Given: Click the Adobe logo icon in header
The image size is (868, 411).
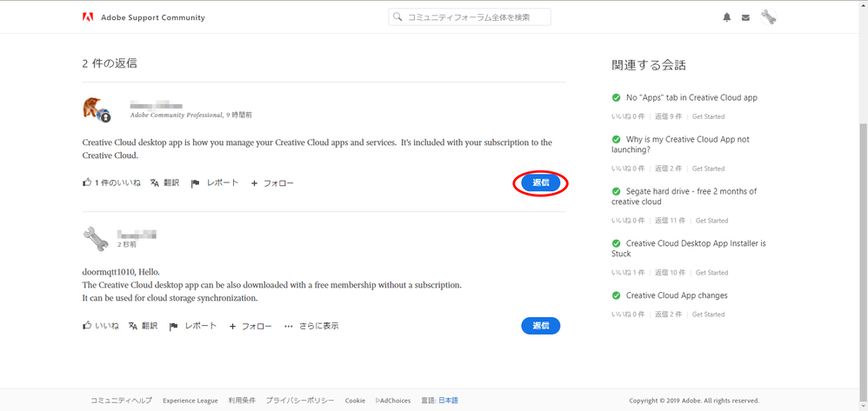Looking at the screenshot, I should 88,17.
